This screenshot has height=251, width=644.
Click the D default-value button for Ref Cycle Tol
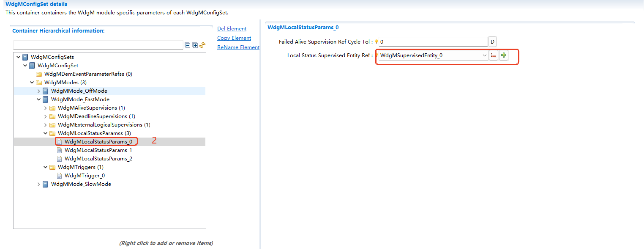pos(492,41)
